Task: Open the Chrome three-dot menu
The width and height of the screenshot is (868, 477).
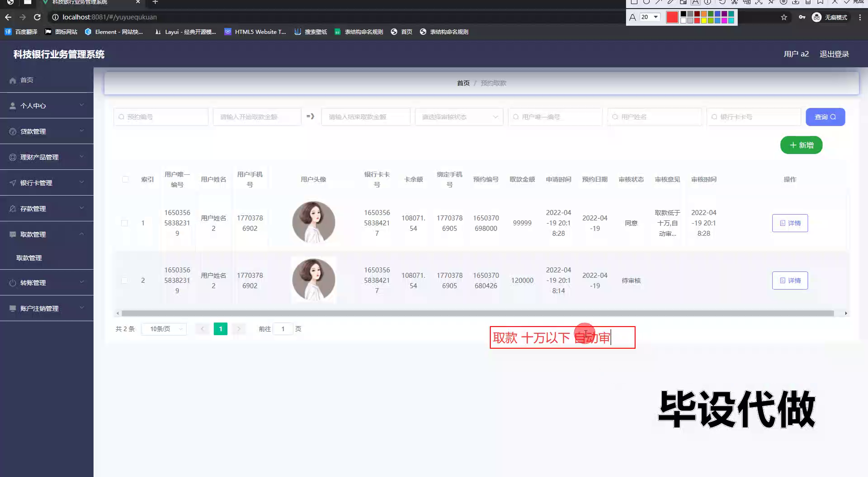Action: pyautogui.click(x=860, y=17)
